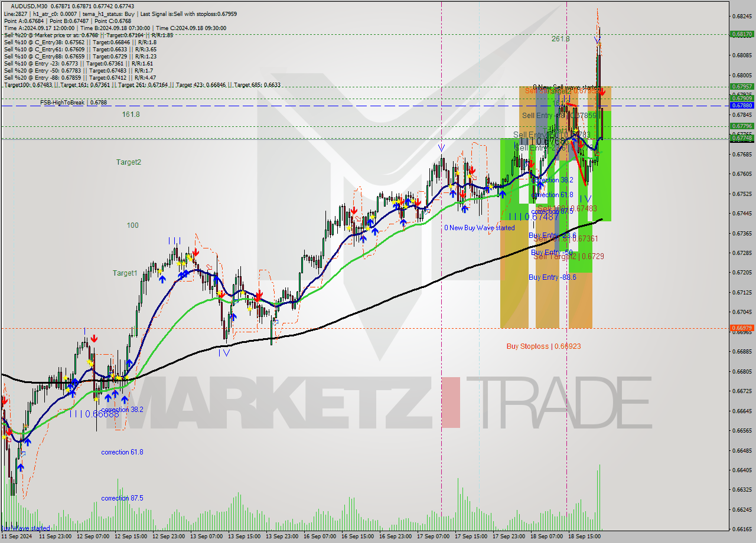Click the green 0.68170 price tag

(742, 34)
